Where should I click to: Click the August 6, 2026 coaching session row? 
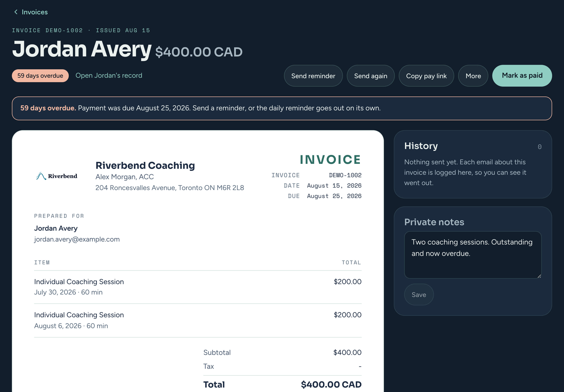198,320
